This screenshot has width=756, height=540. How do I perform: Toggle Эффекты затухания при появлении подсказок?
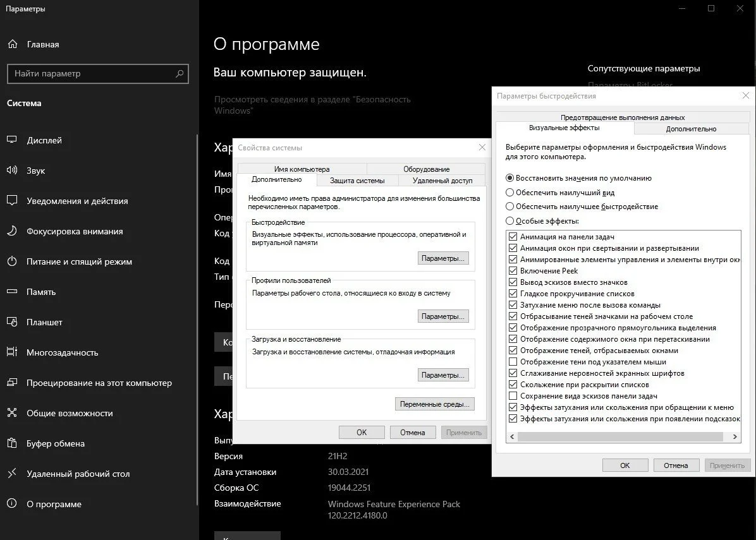click(513, 419)
